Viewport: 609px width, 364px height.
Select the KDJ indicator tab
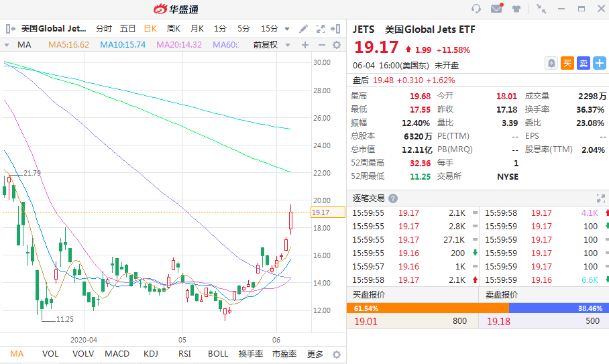tap(151, 354)
